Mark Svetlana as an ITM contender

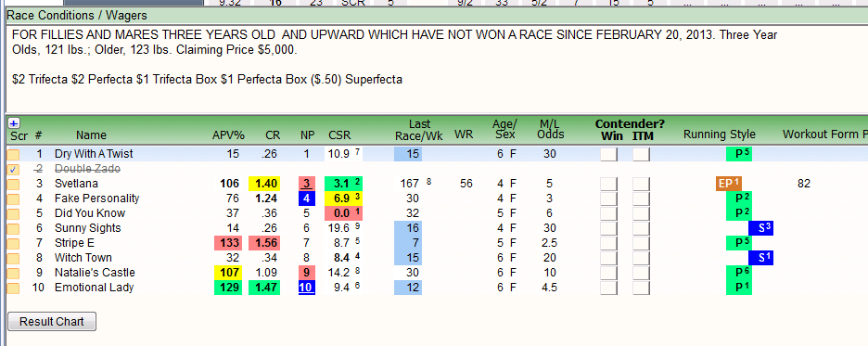[641, 184]
